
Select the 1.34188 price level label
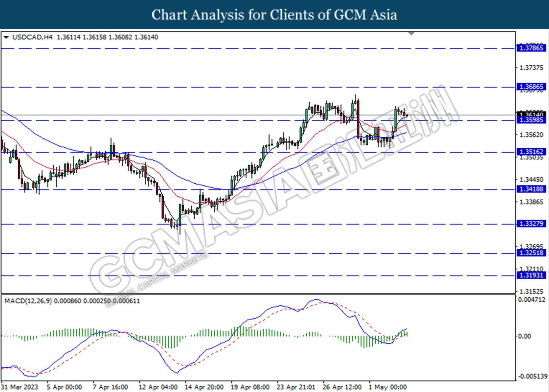pos(531,189)
